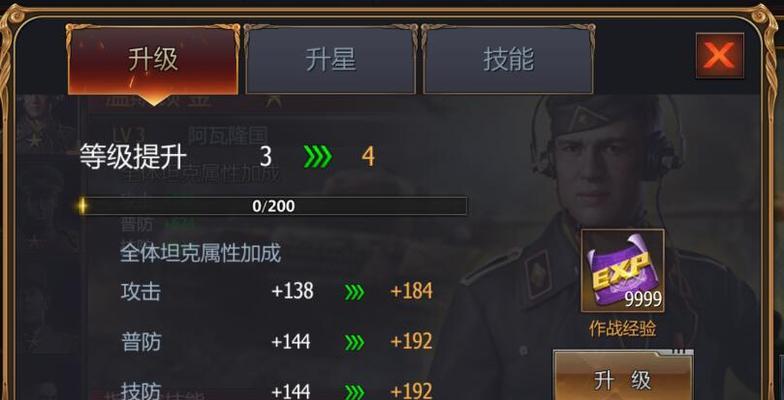Click the golden marker at progress bar start
The height and width of the screenshot is (400, 784).
click(x=82, y=206)
